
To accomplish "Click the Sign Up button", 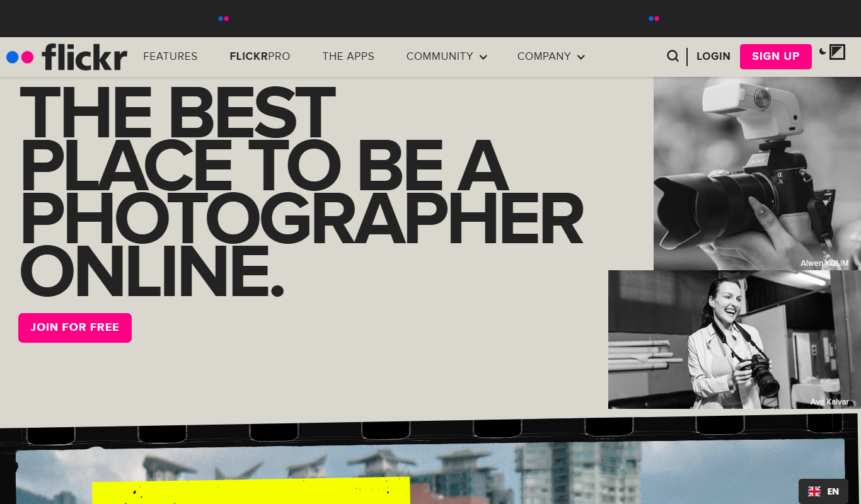I will click(x=775, y=57).
